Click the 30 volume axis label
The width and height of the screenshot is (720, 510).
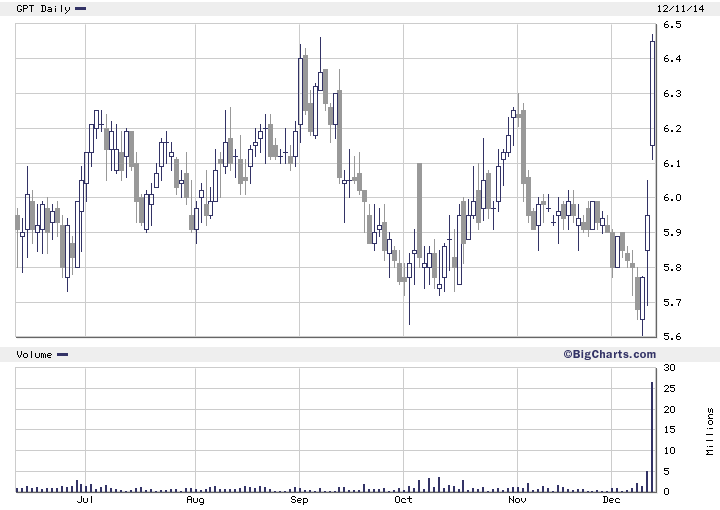click(x=669, y=368)
